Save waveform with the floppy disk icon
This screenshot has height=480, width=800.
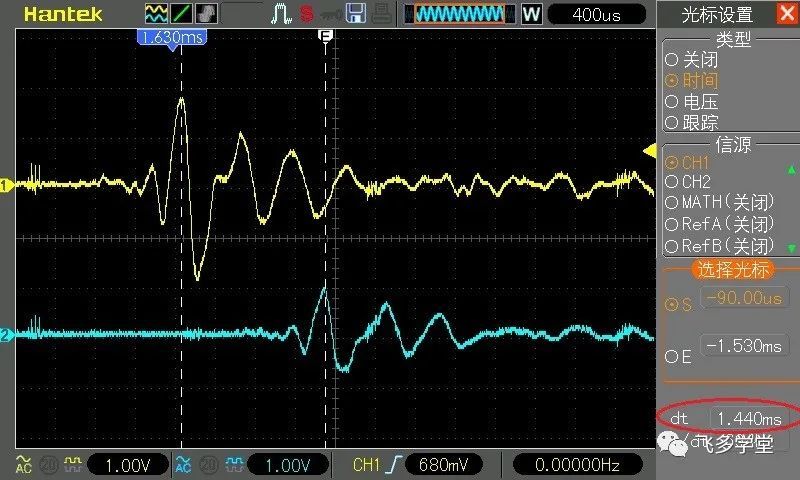pos(356,13)
